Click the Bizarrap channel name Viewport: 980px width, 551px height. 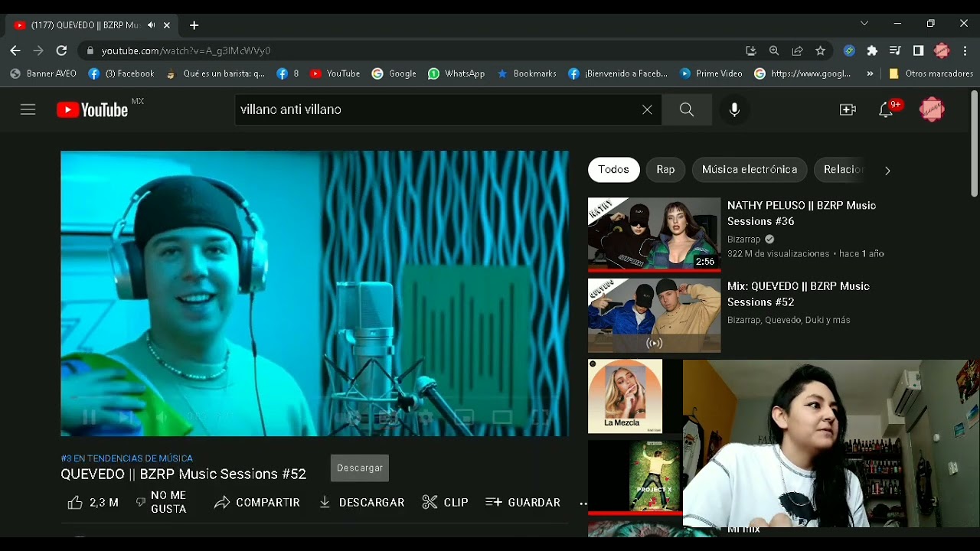744,239
